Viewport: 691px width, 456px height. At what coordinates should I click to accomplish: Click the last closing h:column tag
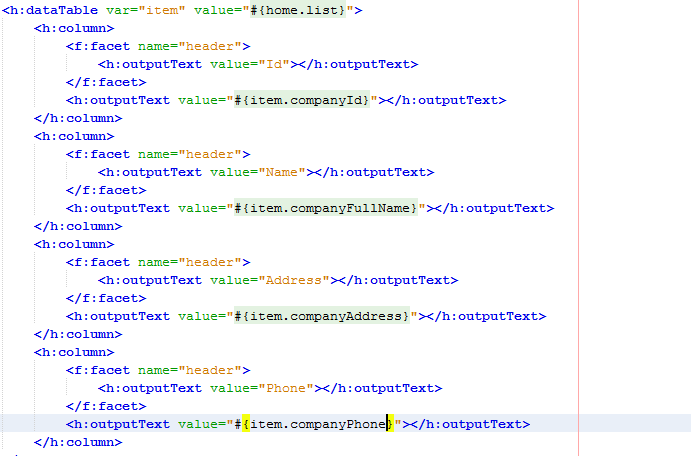[78, 442]
